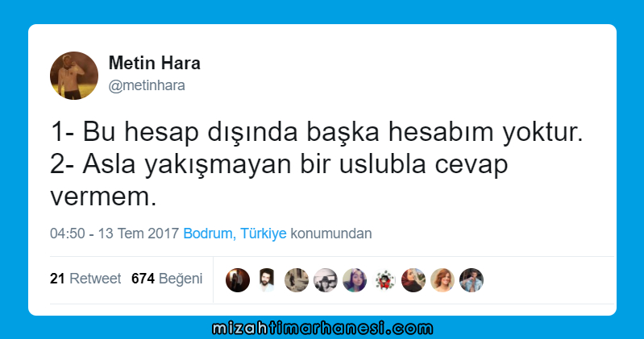
Task: Click the 04:50 - 13 Tem 2017 timestamp
Action: (x=114, y=234)
